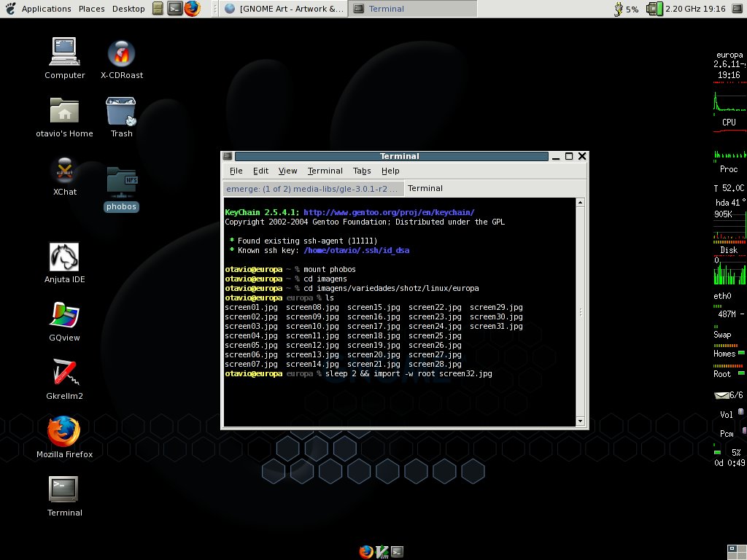Click the battery 5% indicator in panel
The width and height of the screenshot is (747, 560).
tap(627, 9)
